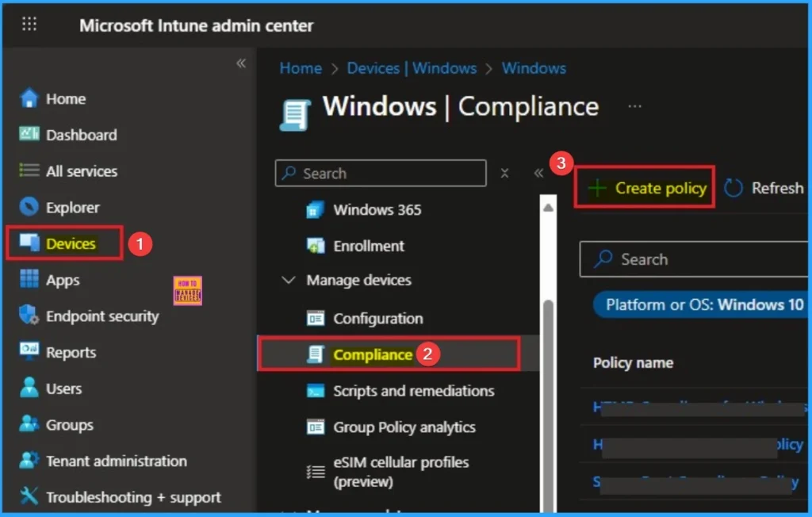Select eSIM cellular profiles (preview)

[x=400, y=472]
